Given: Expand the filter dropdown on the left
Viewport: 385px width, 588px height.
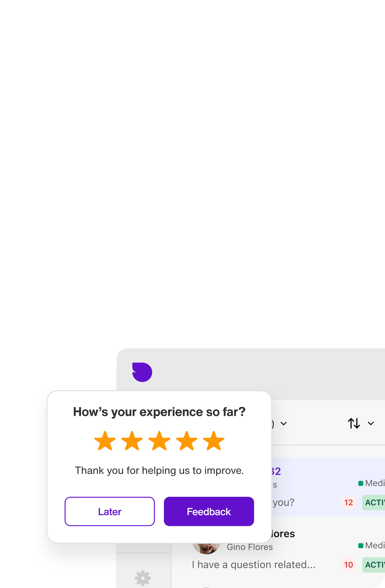Looking at the screenshot, I should pos(283,423).
